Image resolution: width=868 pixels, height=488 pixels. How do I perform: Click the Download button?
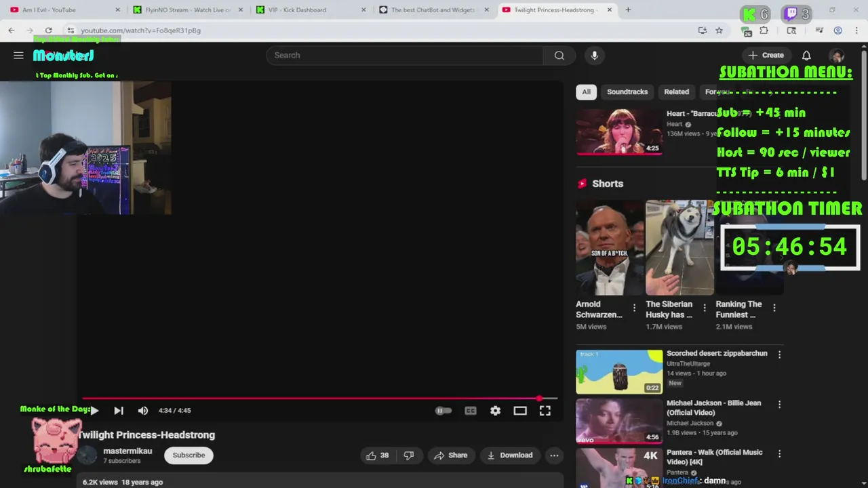(510, 455)
